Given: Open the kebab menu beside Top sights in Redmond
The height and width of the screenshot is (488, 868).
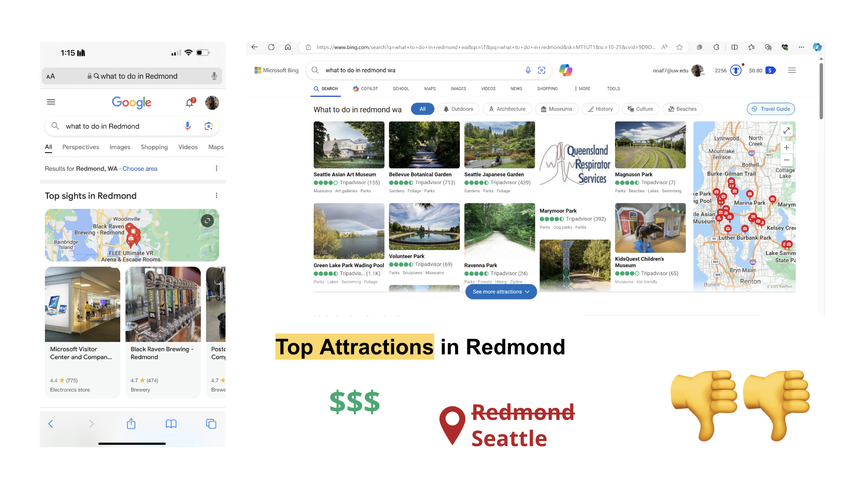Looking at the screenshot, I should 217,195.
